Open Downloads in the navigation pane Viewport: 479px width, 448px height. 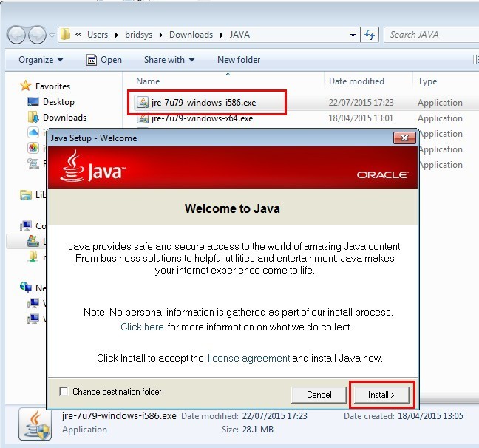[64, 118]
